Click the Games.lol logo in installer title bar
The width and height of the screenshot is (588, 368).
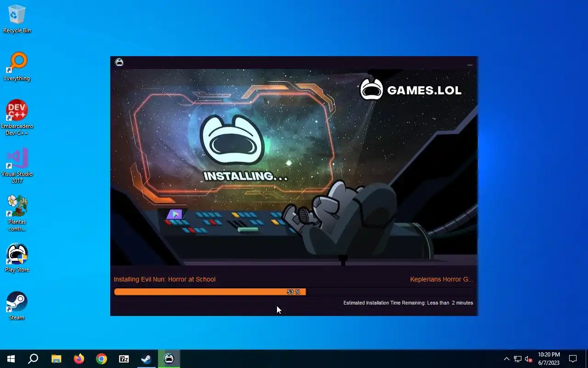tap(119, 63)
